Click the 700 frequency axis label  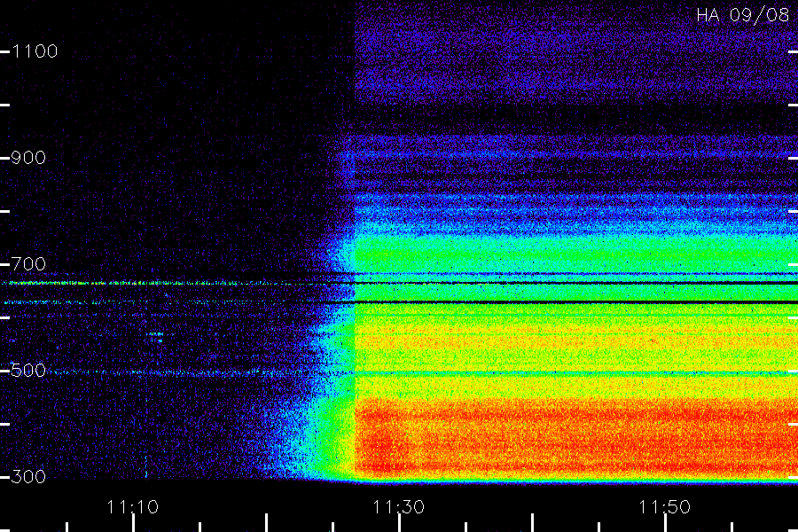click(x=28, y=264)
